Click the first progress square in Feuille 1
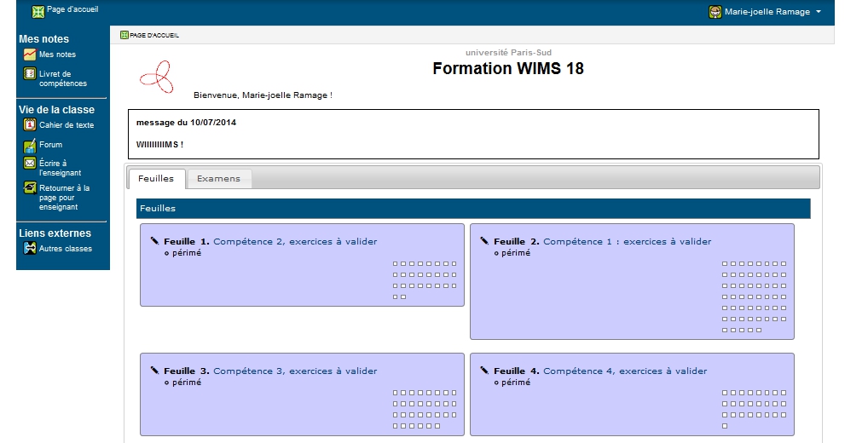Image resolution: width=868 pixels, height=443 pixels. pos(395,264)
